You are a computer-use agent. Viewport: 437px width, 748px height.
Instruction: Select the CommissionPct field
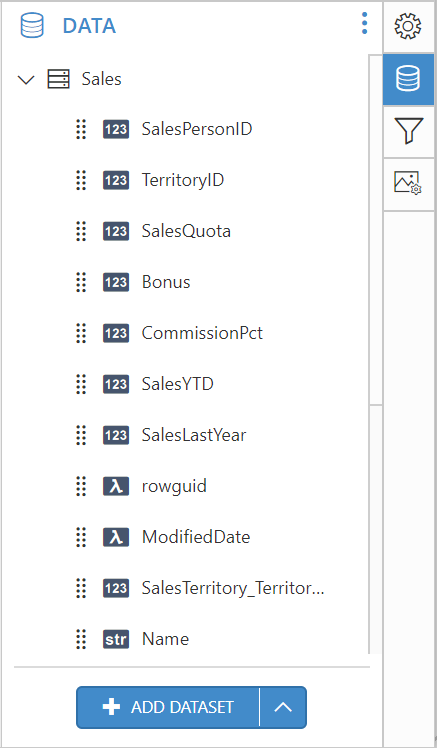[202, 333]
